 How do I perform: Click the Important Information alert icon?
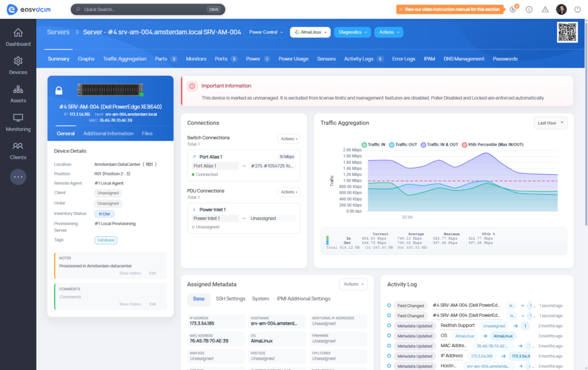(x=192, y=86)
